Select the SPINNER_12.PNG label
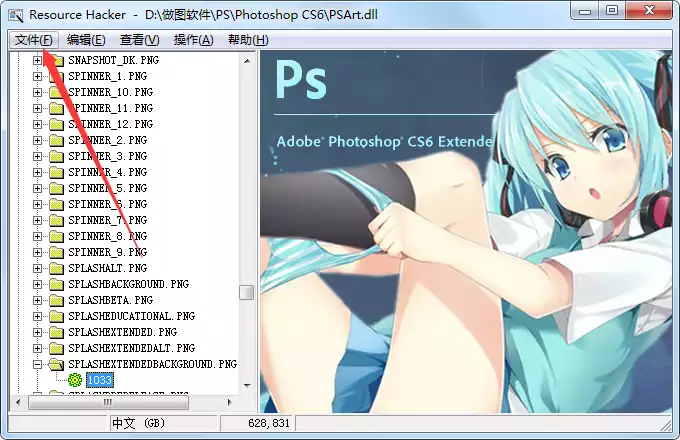This screenshot has width=680, height=440. [x=111, y=124]
